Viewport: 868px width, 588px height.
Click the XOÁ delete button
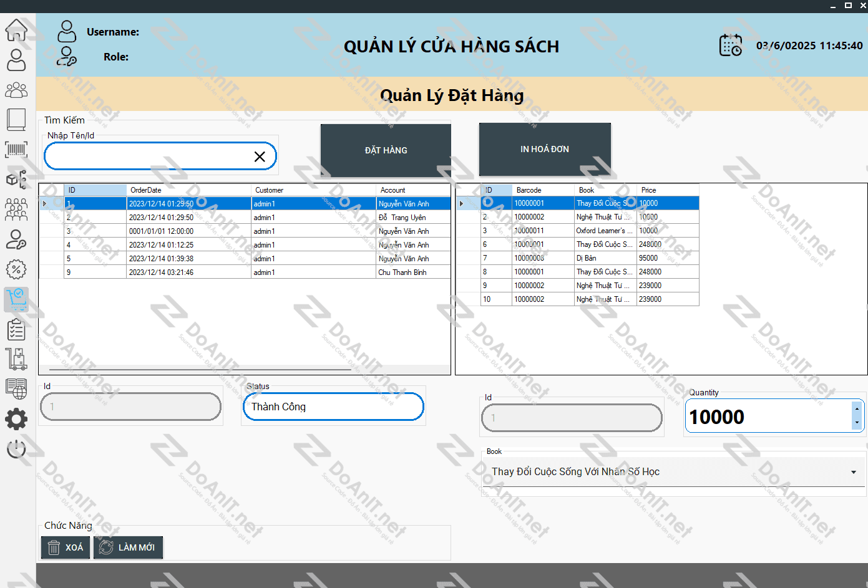(66, 547)
